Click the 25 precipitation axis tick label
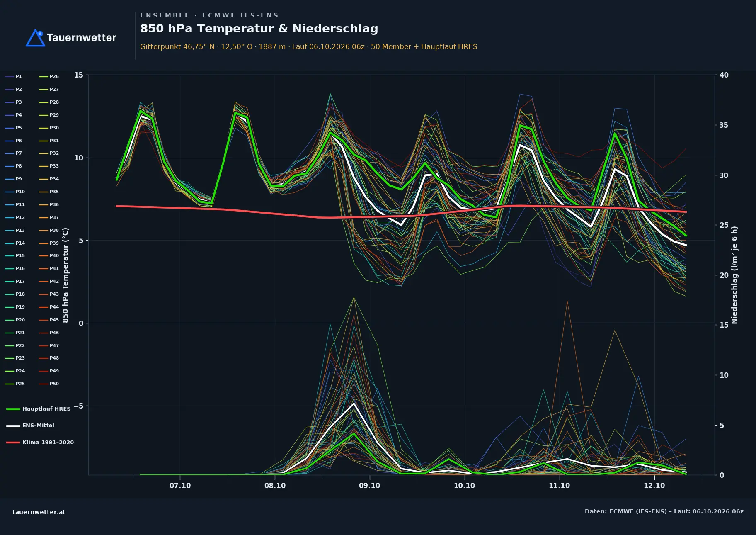 (x=724, y=225)
